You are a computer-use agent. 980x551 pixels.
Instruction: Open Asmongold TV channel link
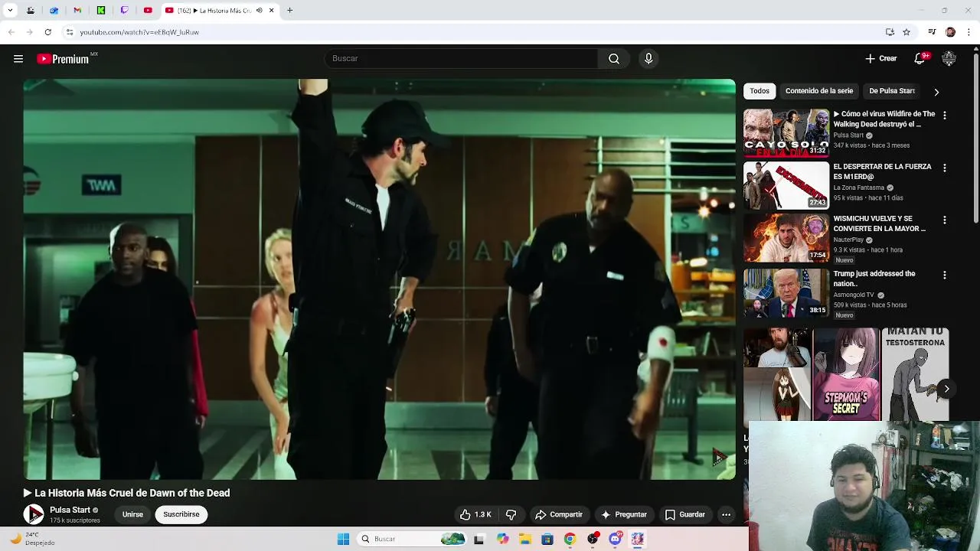(x=854, y=295)
